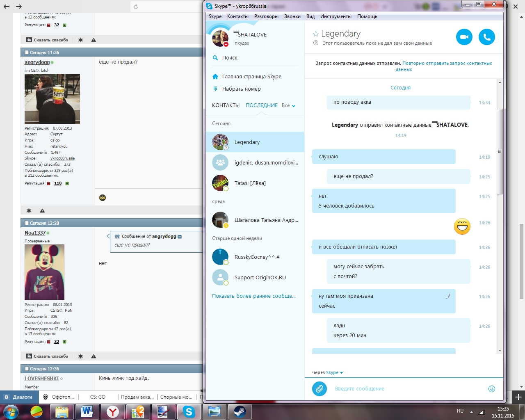Screen dimensions: 525x420
Task: Click the group avatar for igdenic conversation
Action: (220, 162)
